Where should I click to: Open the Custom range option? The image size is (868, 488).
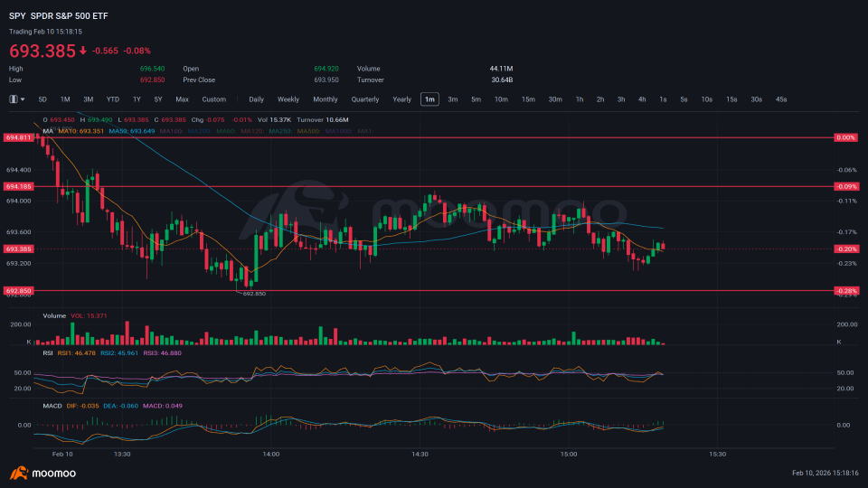(x=213, y=99)
